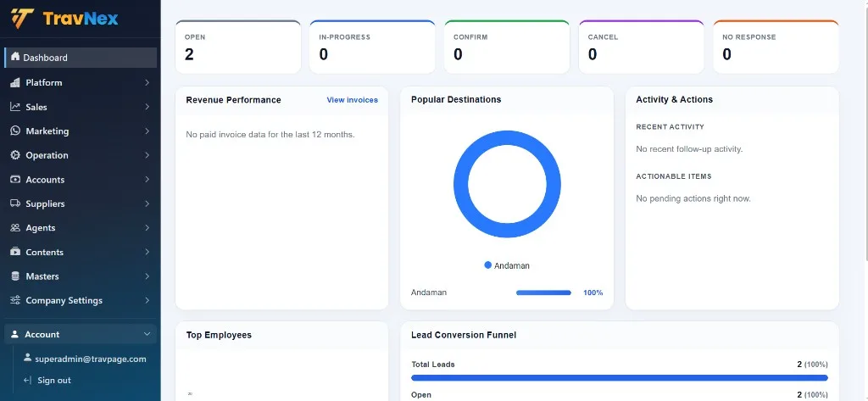Image resolution: width=868 pixels, height=401 pixels.
Task: Click the Activity & Actions heading
Action: coord(674,100)
